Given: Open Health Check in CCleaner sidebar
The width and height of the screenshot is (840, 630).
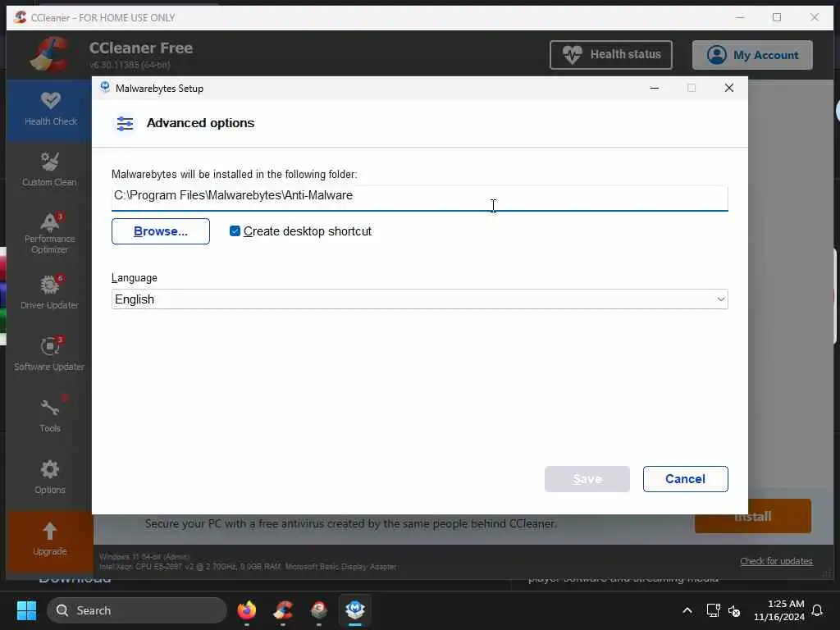Looking at the screenshot, I should [x=50, y=110].
